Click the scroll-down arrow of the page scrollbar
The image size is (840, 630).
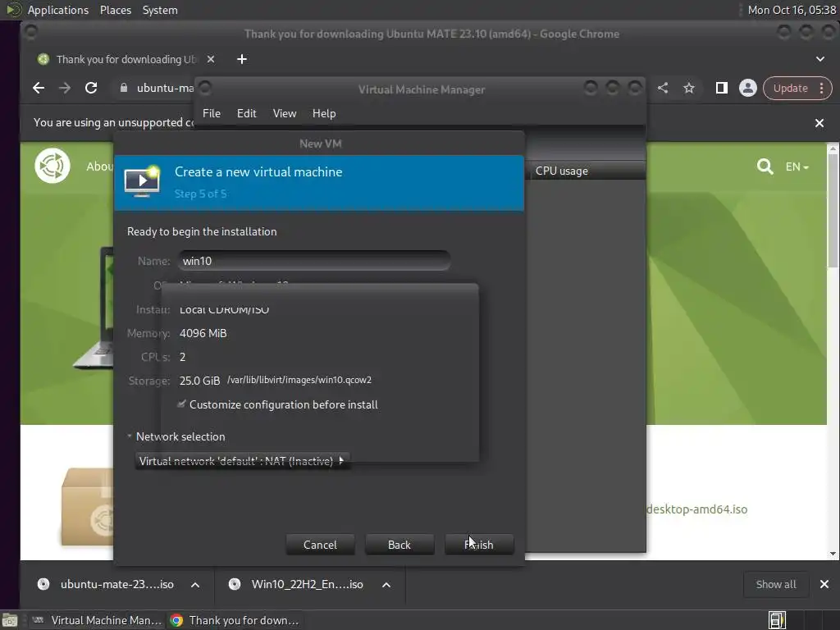[833, 554]
